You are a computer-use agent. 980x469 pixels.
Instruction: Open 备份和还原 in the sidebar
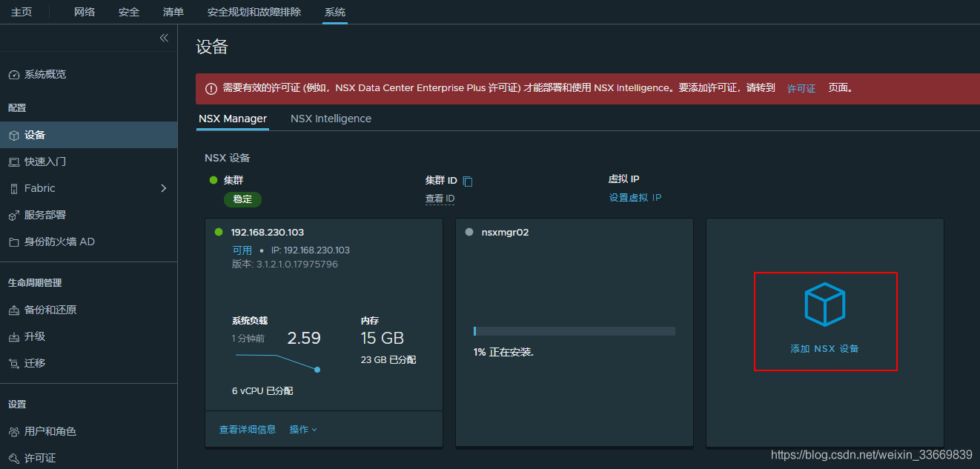[50, 310]
